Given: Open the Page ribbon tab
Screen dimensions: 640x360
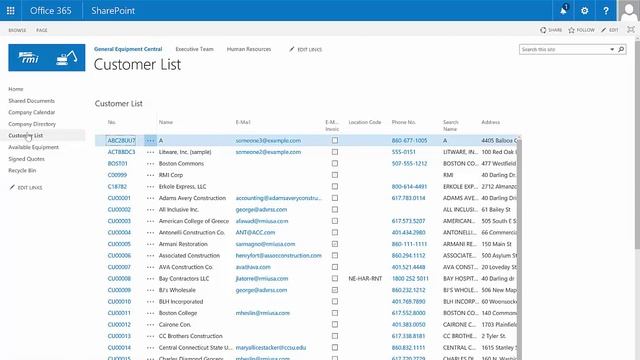Looking at the screenshot, I should tap(42, 30).
